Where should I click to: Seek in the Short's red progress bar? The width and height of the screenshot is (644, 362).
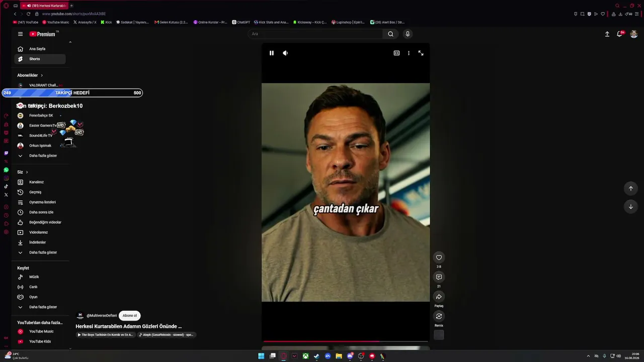(x=346, y=341)
